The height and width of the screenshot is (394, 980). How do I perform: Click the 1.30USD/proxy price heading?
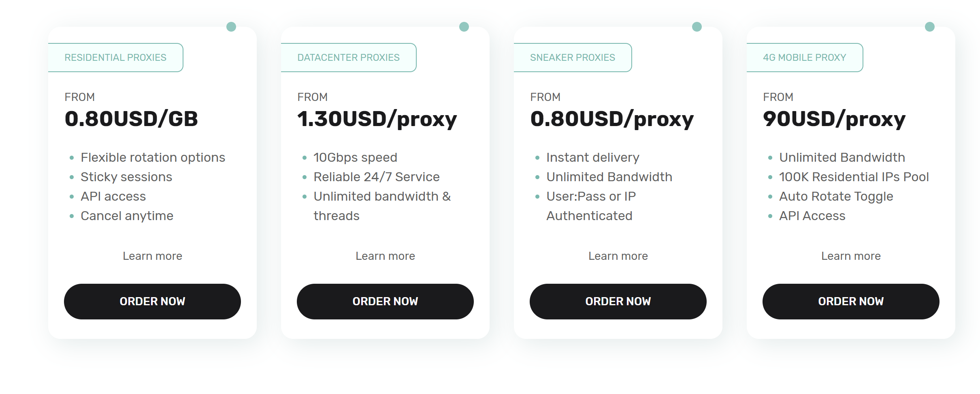tap(377, 119)
